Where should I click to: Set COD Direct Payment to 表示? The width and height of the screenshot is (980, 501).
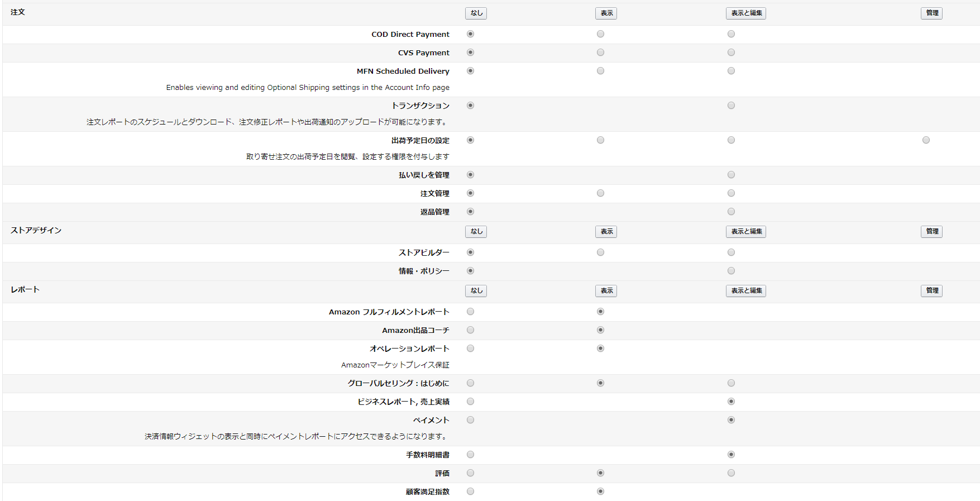pyautogui.click(x=600, y=34)
